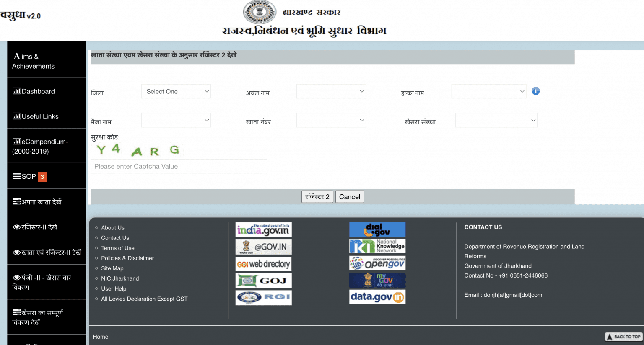Click the RGI logo in footer
The height and width of the screenshot is (345, 644).
(x=263, y=297)
